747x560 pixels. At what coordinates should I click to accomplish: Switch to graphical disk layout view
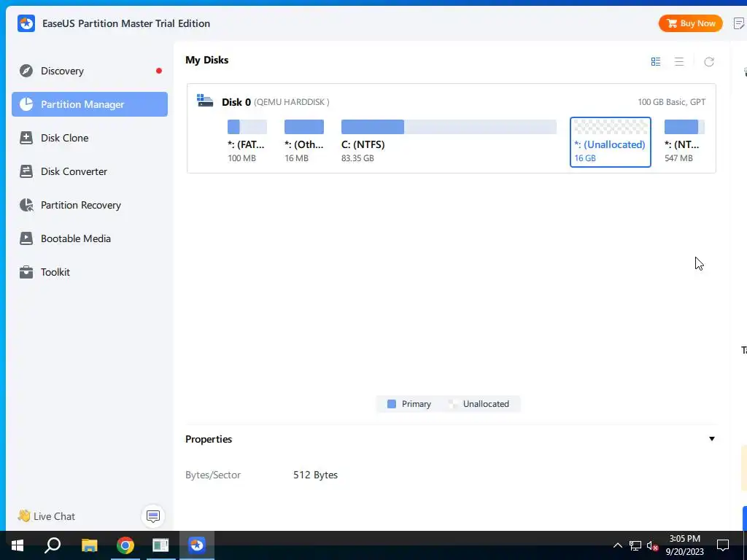pos(656,61)
